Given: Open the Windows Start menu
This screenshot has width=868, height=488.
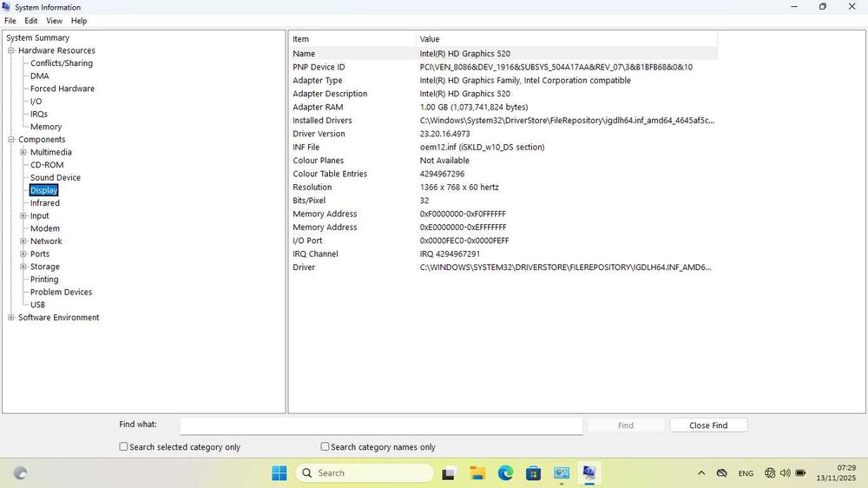Looking at the screenshot, I should [279, 473].
